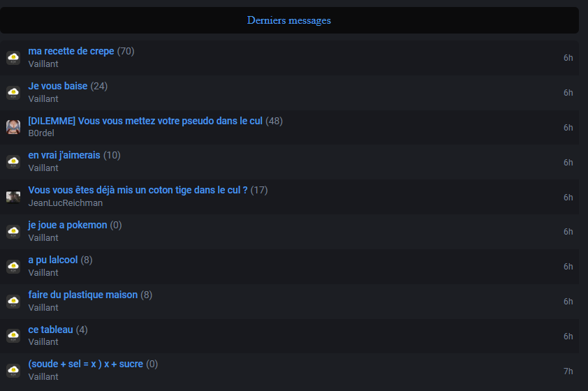Click B0rdel's profile avatar
This screenshot has width=588, height=391.
[13, 127]
